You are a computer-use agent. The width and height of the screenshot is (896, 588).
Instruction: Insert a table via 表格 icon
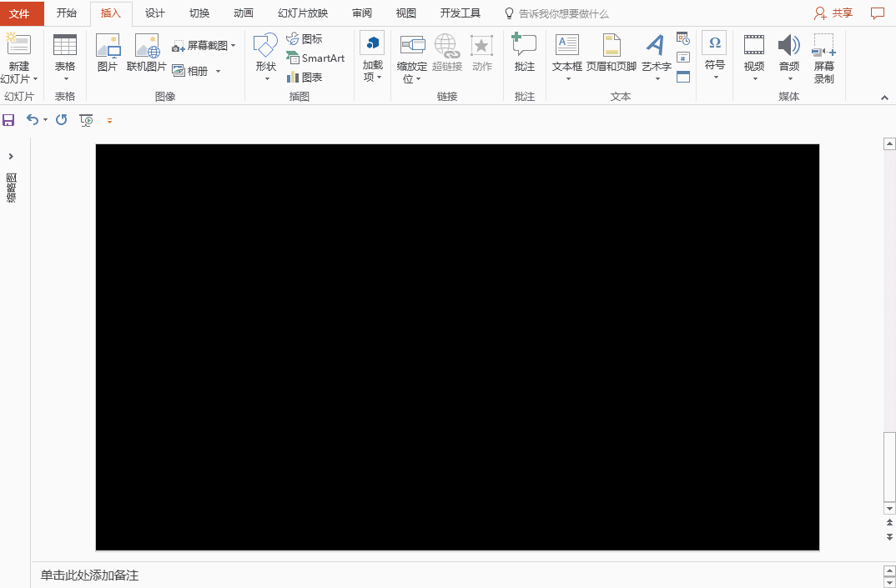(64, 44)
